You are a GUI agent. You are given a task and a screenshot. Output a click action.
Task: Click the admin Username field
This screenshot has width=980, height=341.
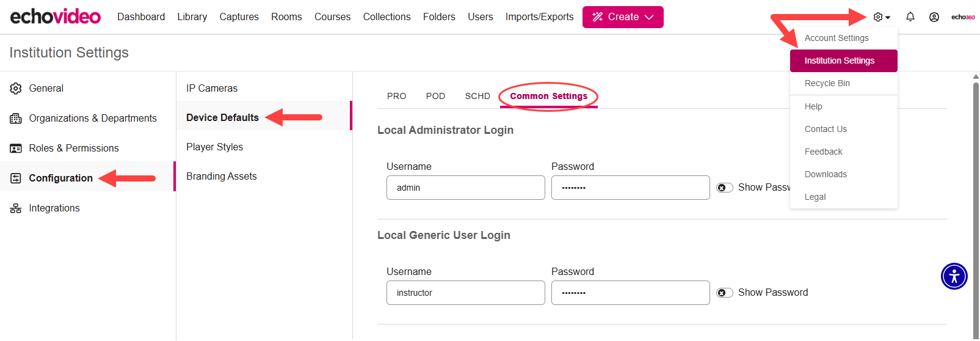click(466, 188)
